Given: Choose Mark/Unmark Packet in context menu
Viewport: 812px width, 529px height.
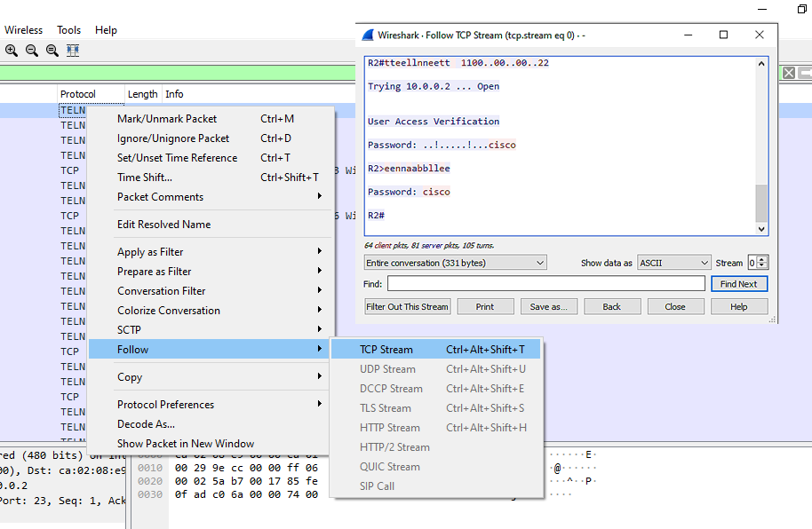Looking at the screenshot, I should tap(167, 119).
